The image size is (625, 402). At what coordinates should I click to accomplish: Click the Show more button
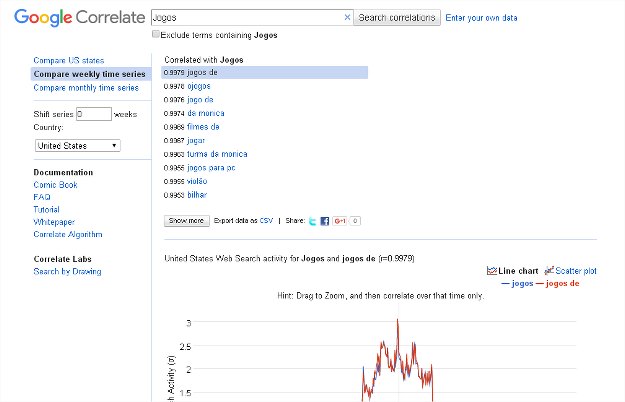[187, 221]
